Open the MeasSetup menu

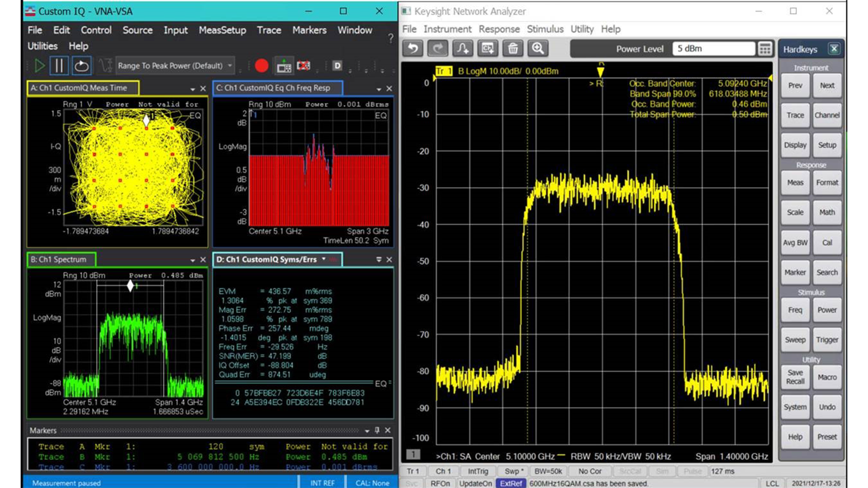click(x=222, y=30)
